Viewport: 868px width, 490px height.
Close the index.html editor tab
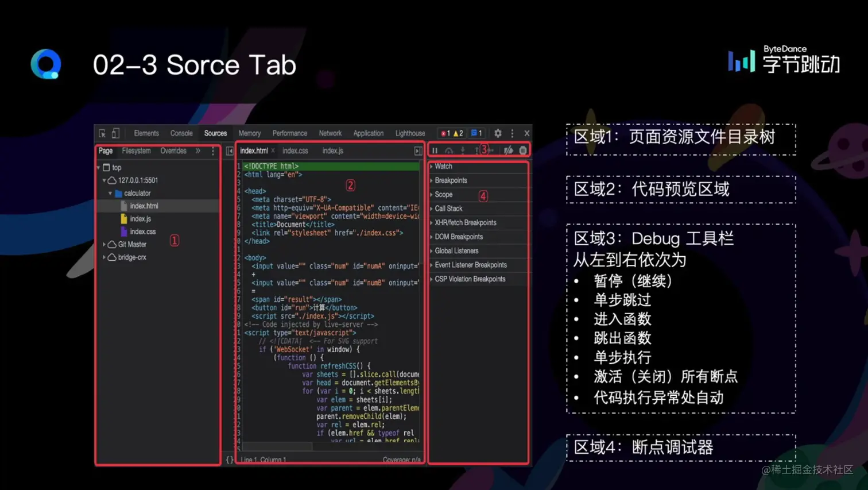(273, 151)
